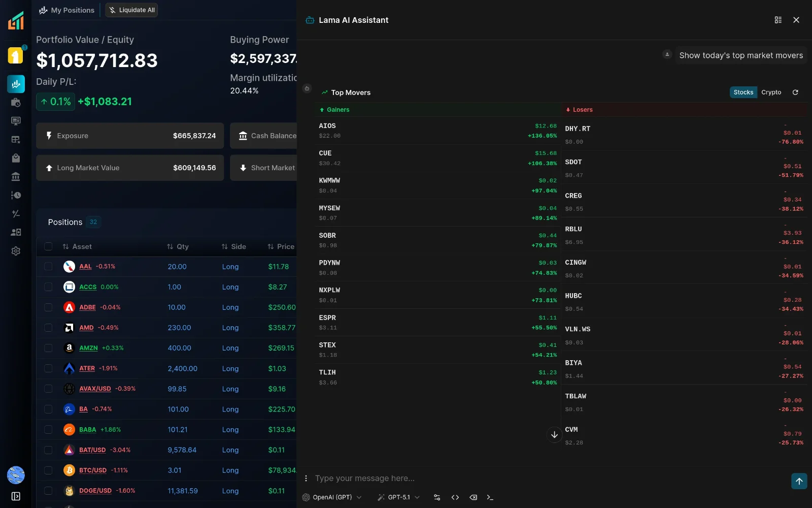Check the AMZN position checkbox
Viewport: 812px width, 508px height.
(48, 348)
